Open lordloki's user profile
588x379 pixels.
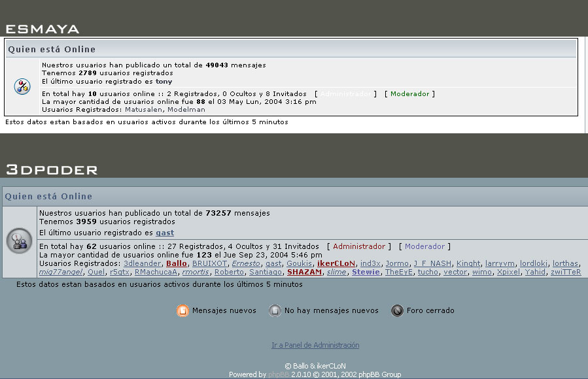pos(534,263)
